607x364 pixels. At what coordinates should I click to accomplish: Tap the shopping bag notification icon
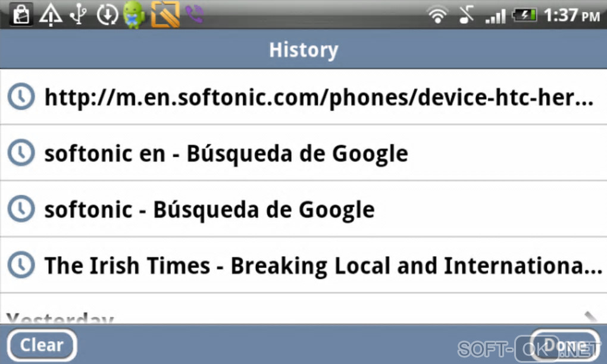coord(21,14)
